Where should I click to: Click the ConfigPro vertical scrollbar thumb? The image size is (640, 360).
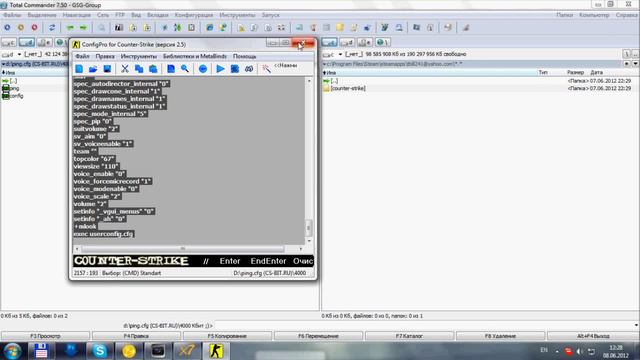click(309, 228)
